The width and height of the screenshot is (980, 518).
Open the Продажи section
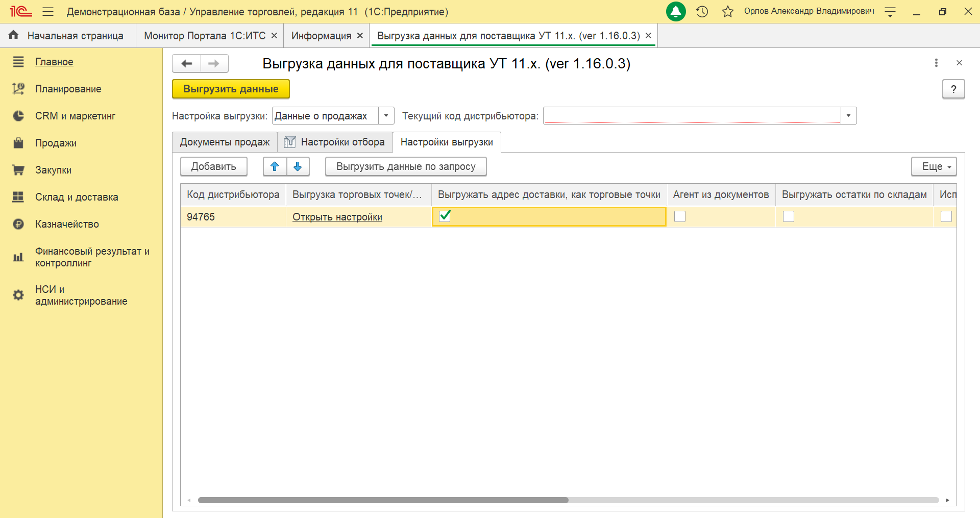56,143
